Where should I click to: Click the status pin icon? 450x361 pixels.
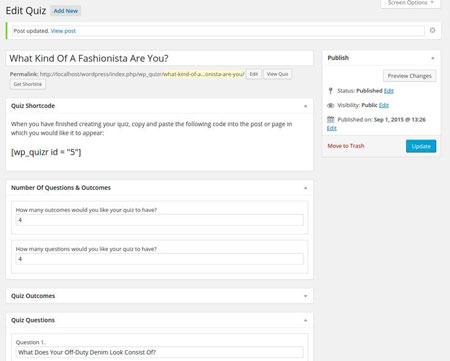[x=330, y=91]
